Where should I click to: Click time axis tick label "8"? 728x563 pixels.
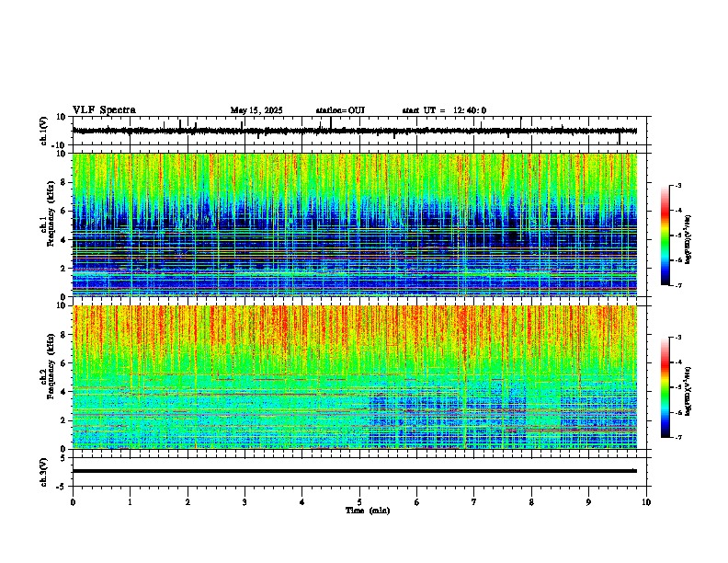pos(531,502)
